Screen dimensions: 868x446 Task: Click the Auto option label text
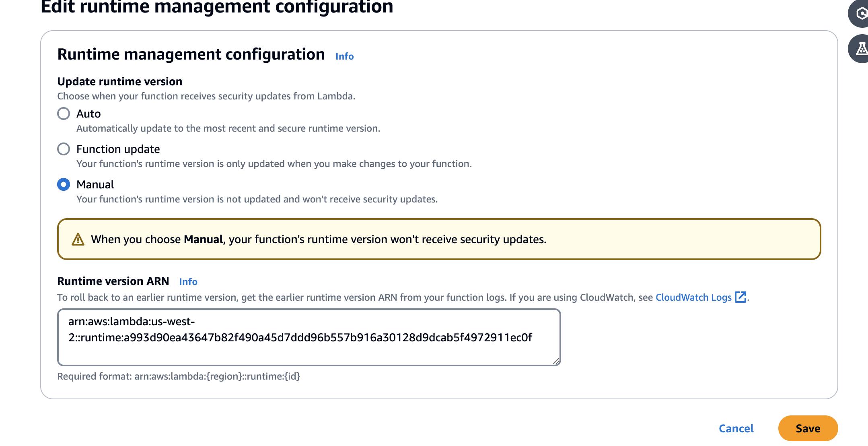coord(88,114)
